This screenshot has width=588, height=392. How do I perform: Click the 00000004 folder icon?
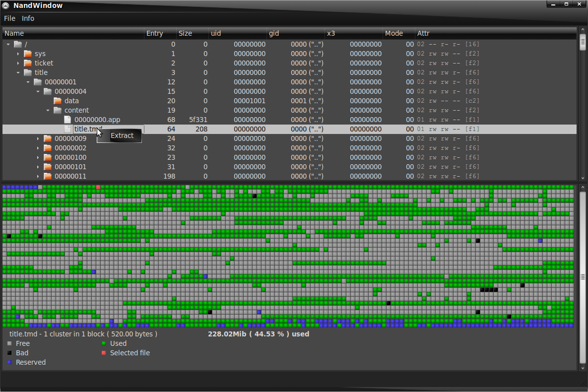tap(48, 91)
